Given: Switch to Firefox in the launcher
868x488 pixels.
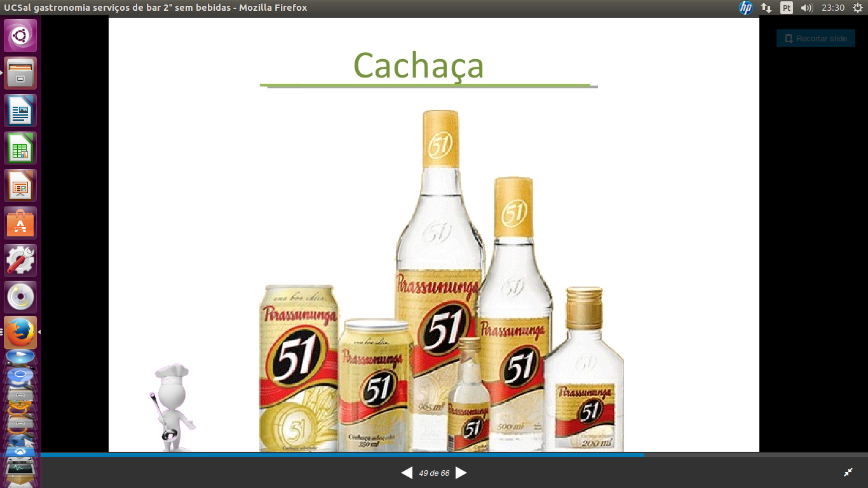Looking at the screenshot, I should (x=20, y=333).
